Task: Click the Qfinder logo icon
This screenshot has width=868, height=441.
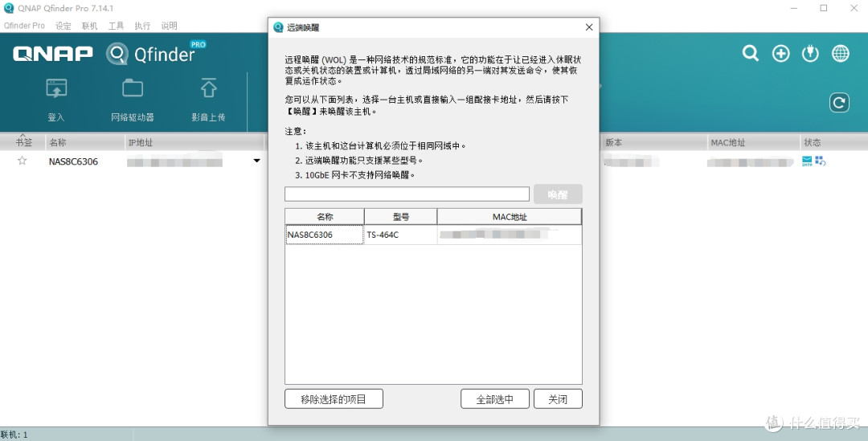Action: pos(117,55)
